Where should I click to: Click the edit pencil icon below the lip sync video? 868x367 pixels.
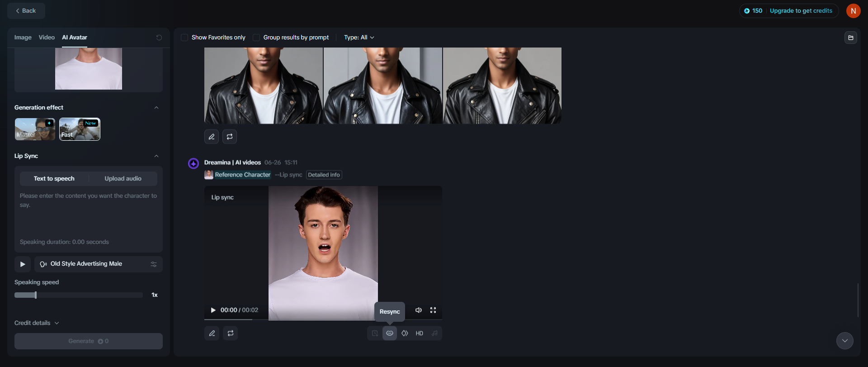(212, 333)
